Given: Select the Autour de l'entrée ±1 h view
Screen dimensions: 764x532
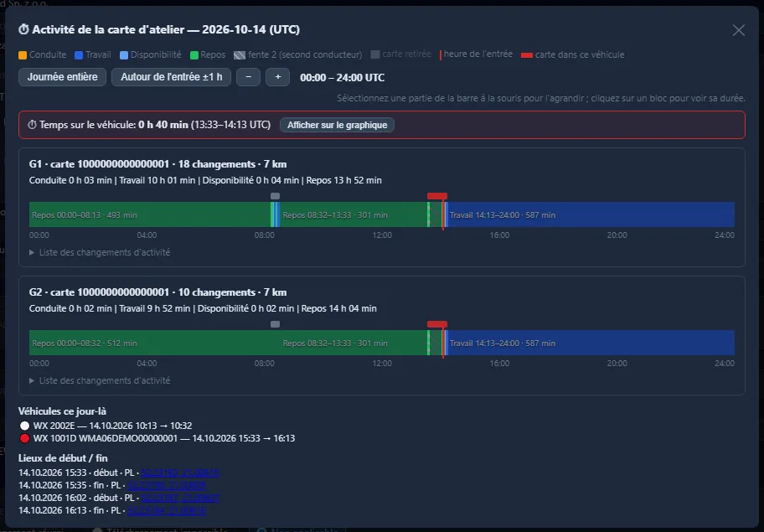Looking at the screenshot, I should (x=171, y=77).
